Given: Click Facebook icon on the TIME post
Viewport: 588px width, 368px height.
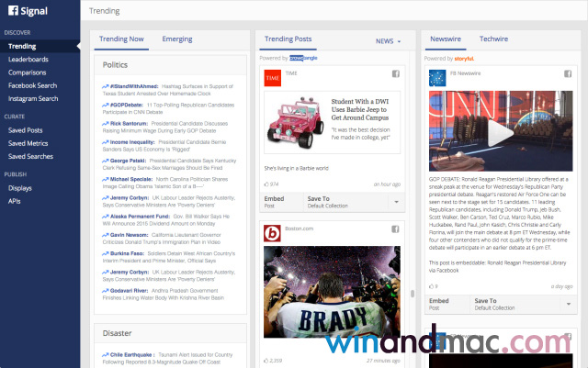Looking at the screenshot, I should [397, 73].
